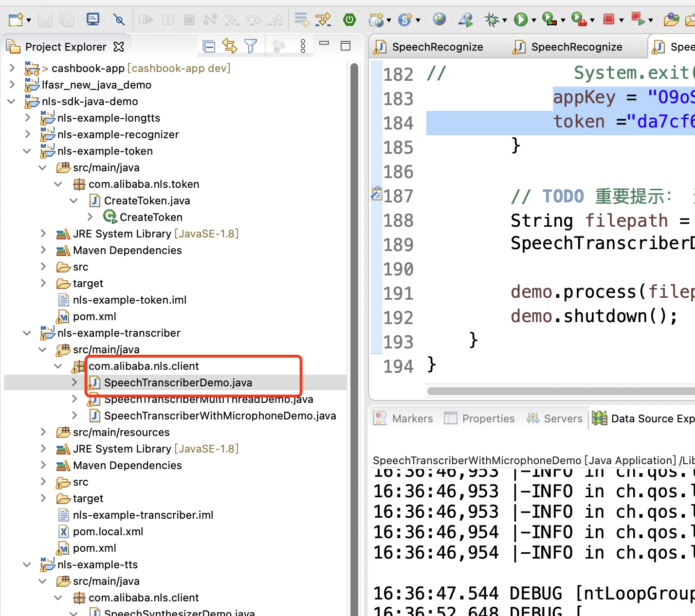Click the disabled Save toolbar icon
Screen dimensions: 695x616
45,19
